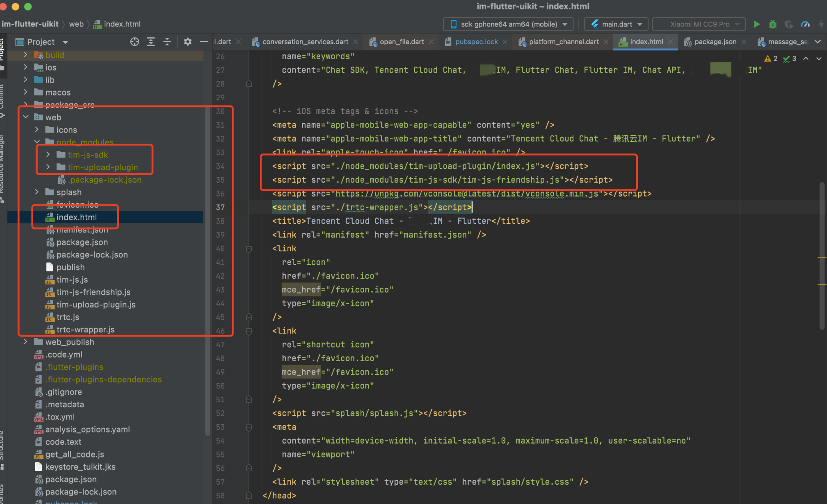Viewport: 827px width, 504px height.
Task: Click the editor vertical scrollbar
Action: [x=821, y=257]
